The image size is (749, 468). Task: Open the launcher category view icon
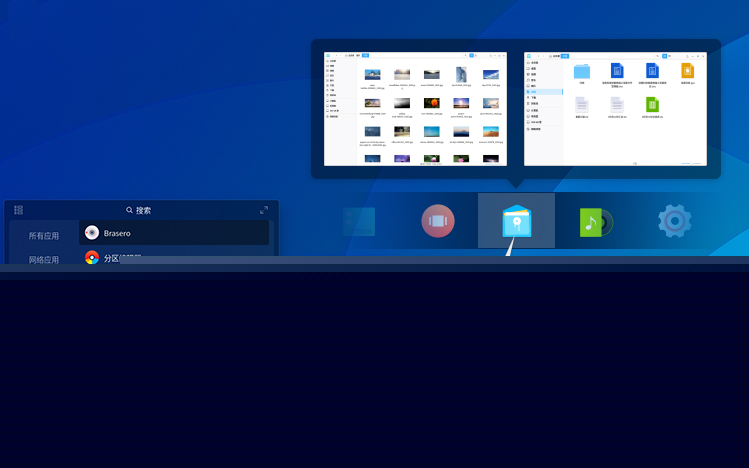click(19, 210)
